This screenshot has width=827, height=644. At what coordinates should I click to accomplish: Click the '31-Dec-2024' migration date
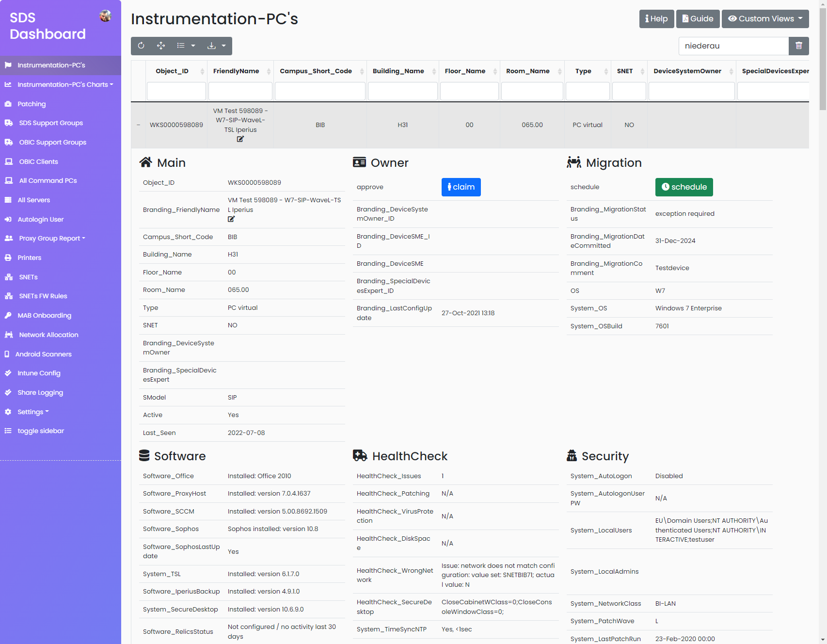(x=675, y=241)
